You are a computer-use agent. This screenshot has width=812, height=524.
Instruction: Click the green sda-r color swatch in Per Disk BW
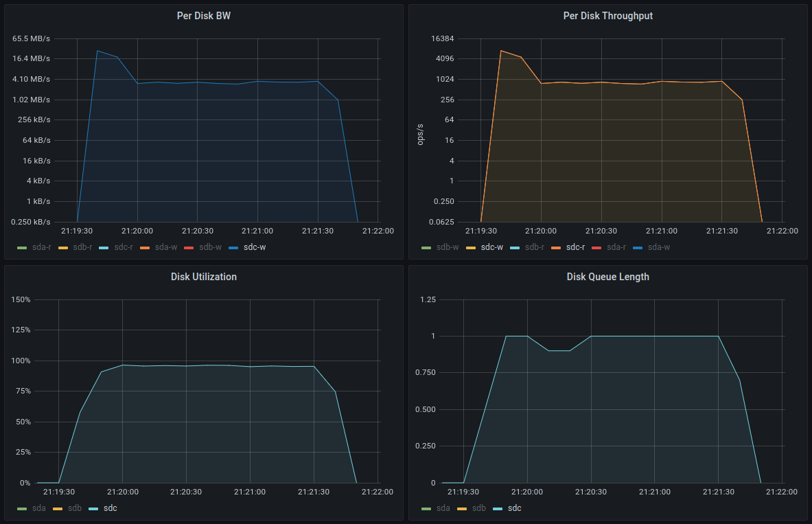pyautogui.click(x=21, y=247)
